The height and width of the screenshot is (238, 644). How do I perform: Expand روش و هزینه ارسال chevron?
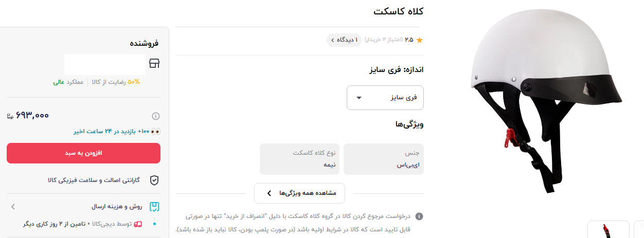[x=13, y=207]
